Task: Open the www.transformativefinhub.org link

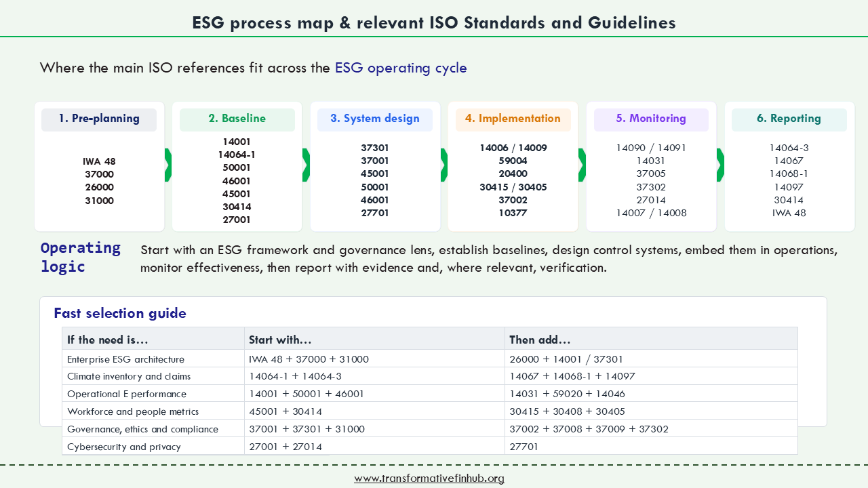Action: pos(429,479)
